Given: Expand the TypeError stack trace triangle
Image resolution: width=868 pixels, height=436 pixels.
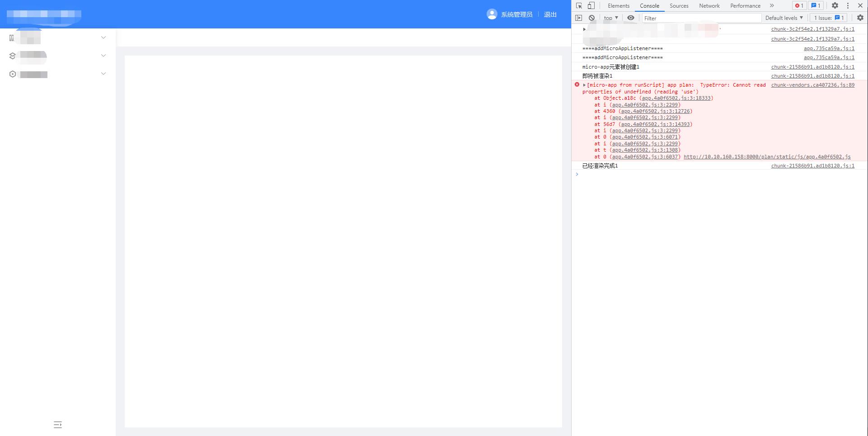Looking at the screenshot, I should (x=584, y=85).
